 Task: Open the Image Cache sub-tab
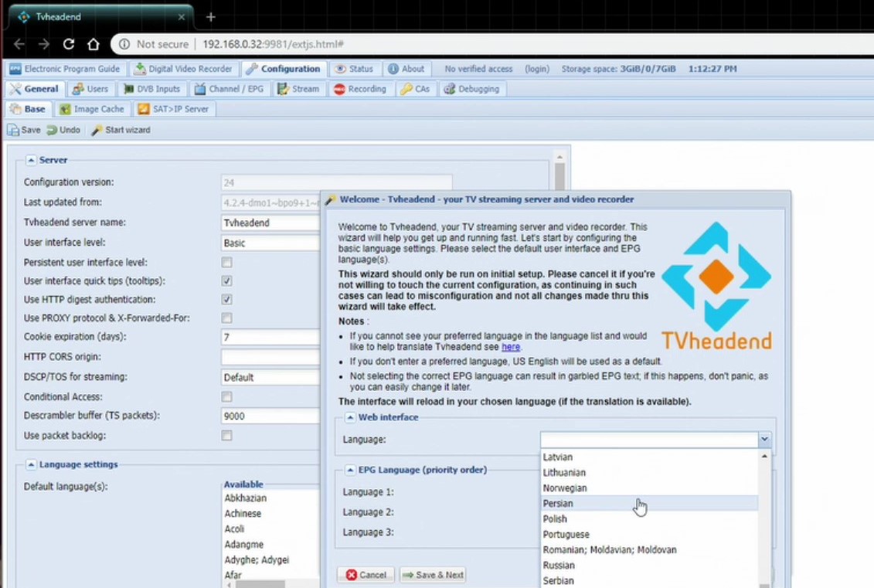[93, 109]
